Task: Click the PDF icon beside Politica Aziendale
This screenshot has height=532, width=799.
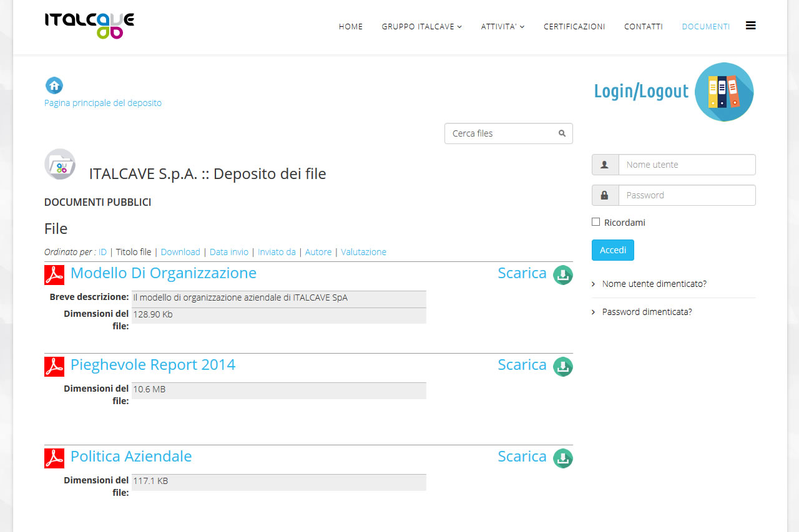Action: coord(54,458)
